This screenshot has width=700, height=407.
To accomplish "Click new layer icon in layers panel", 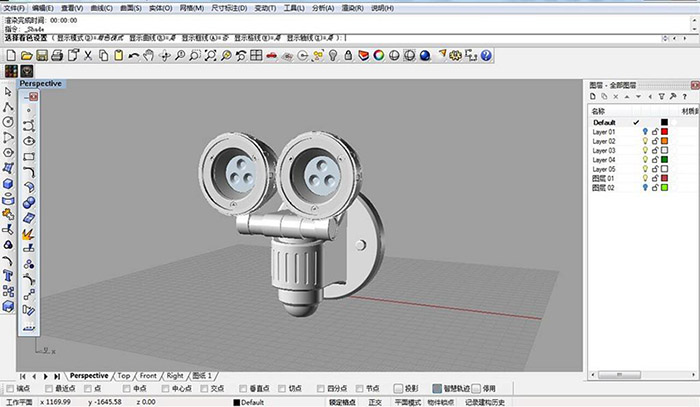I will point(595,97).
